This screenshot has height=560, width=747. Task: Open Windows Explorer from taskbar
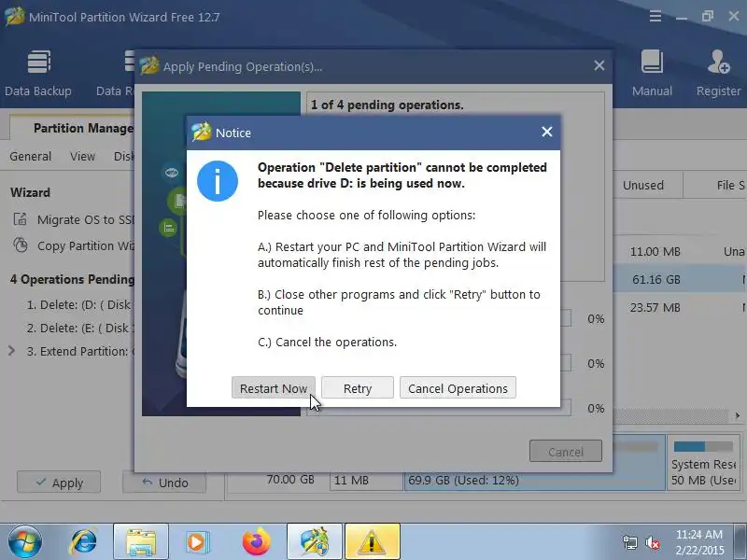[x=141, y=541]
